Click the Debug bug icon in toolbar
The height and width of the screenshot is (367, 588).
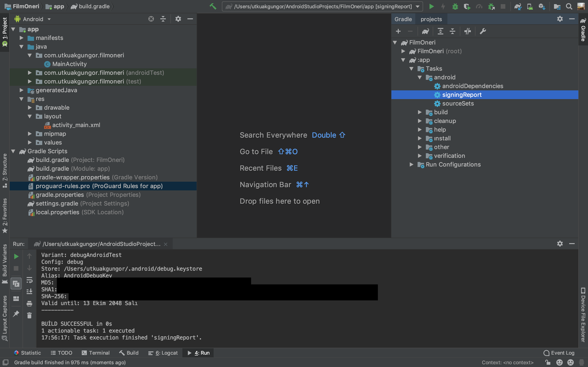(455, 6)
